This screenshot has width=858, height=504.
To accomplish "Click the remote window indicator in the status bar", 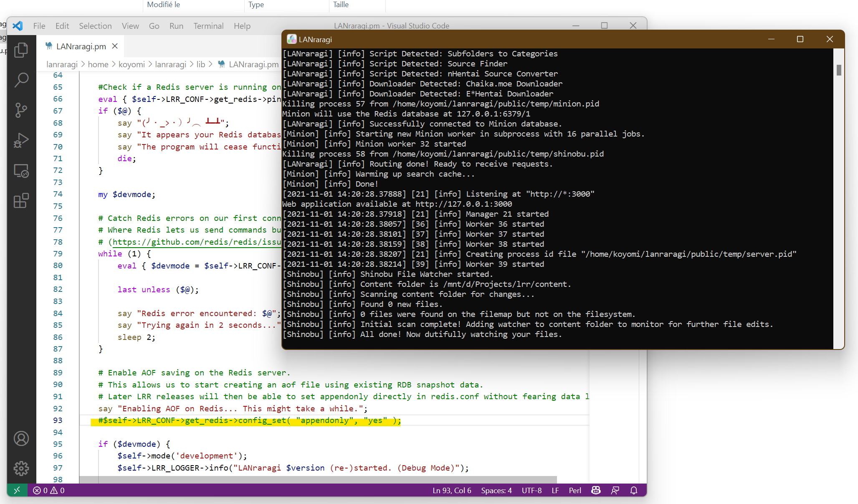I will [x=17, y=490].
